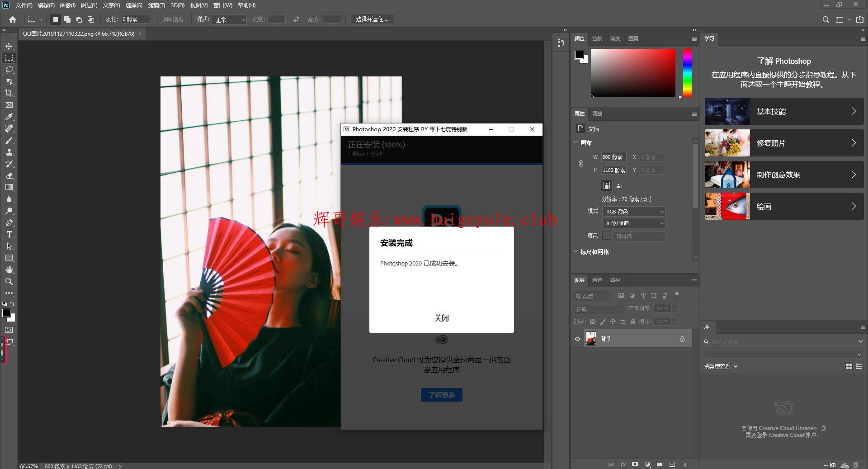
Task: Open the 8 位/通道 bit depth dropdown
Action: 633,223
